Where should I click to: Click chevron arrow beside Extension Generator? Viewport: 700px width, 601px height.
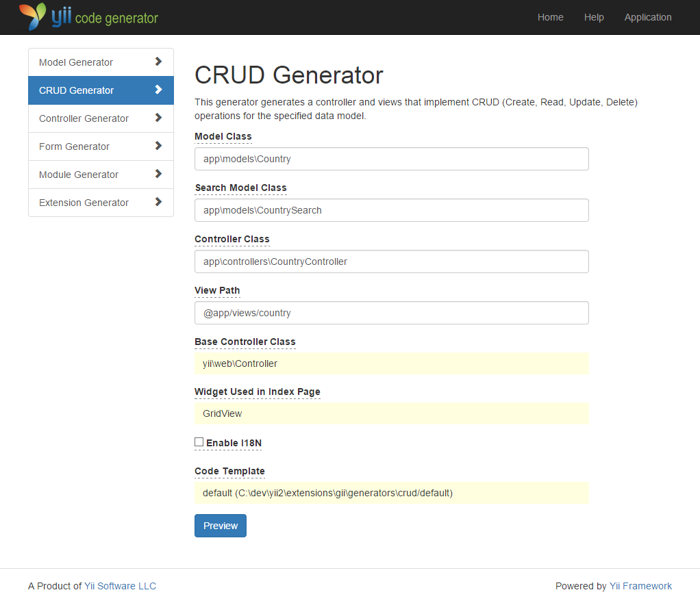[x=158, y=202]
